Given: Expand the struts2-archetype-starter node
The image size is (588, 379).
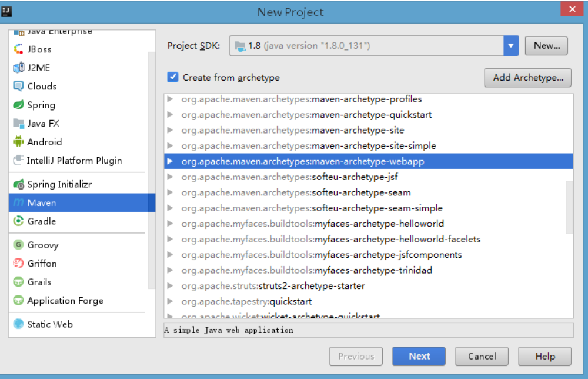Looking at the screenshot, I should [171, 286].
